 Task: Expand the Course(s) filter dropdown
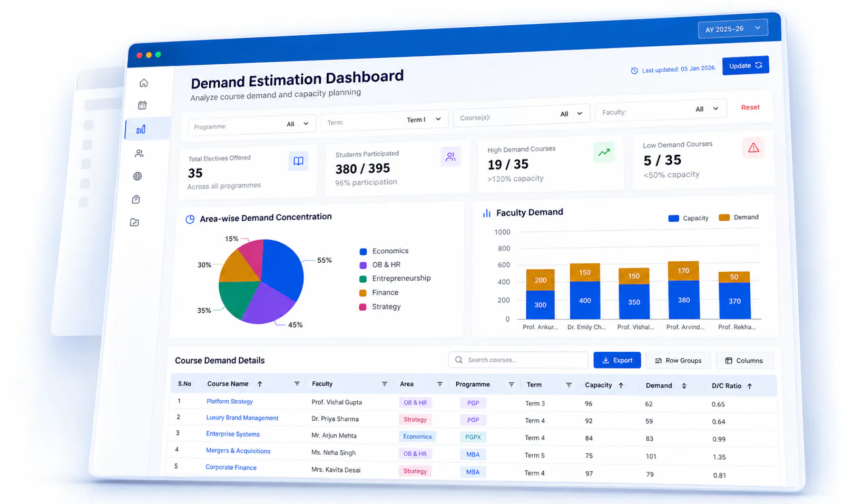click(521, 115)
